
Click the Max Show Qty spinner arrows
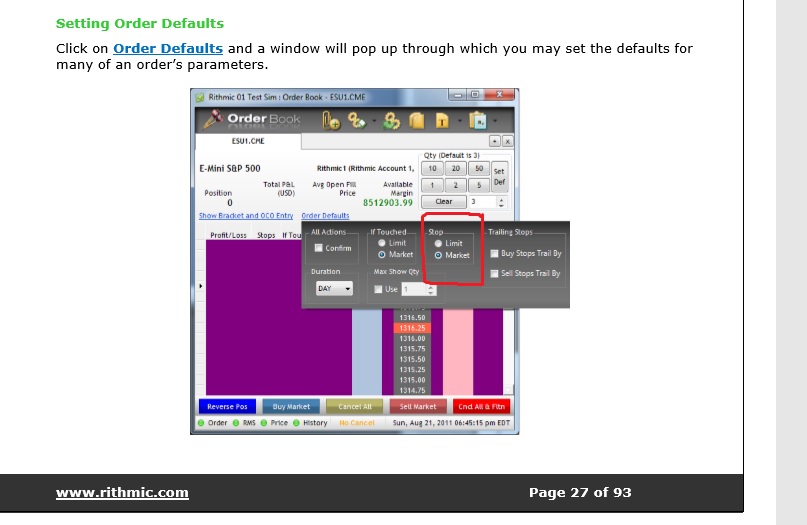click(x=431, y=290)
